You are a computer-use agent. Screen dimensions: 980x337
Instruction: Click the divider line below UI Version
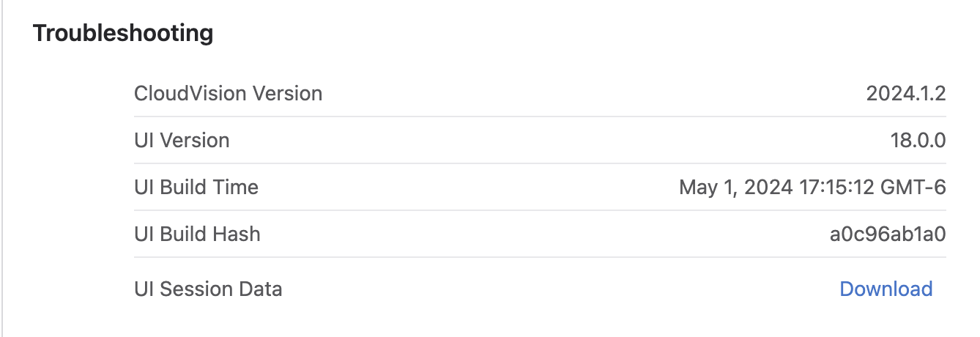pos(540,163)
